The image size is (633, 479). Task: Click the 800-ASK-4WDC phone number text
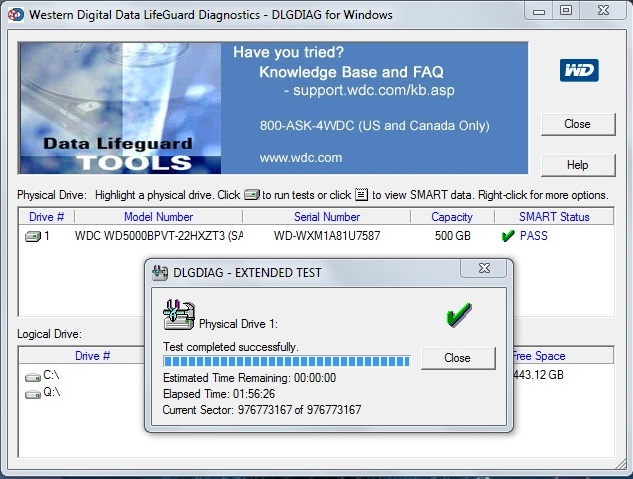pyautogui.click(x=375, y=126)
